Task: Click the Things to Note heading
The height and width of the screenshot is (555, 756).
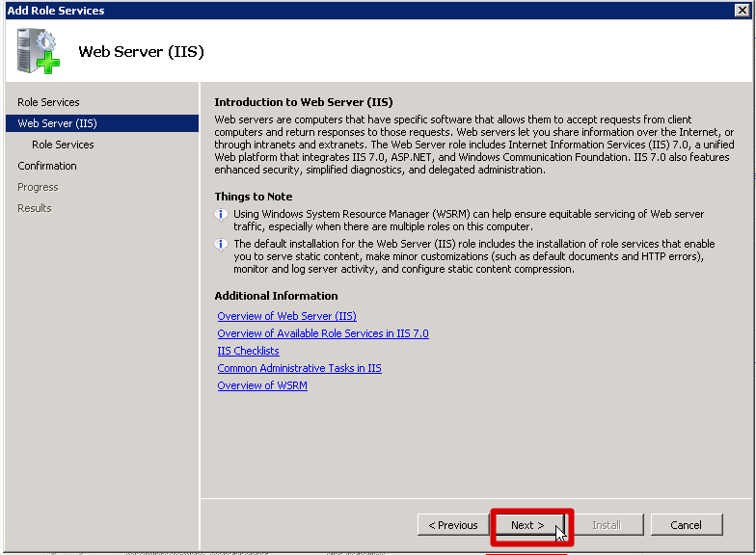Action: tap(254, 197)
